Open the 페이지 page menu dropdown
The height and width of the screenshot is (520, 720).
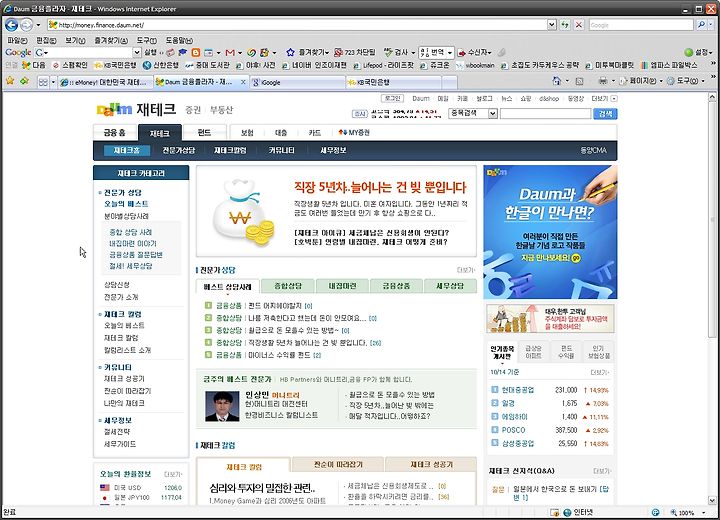661,81
